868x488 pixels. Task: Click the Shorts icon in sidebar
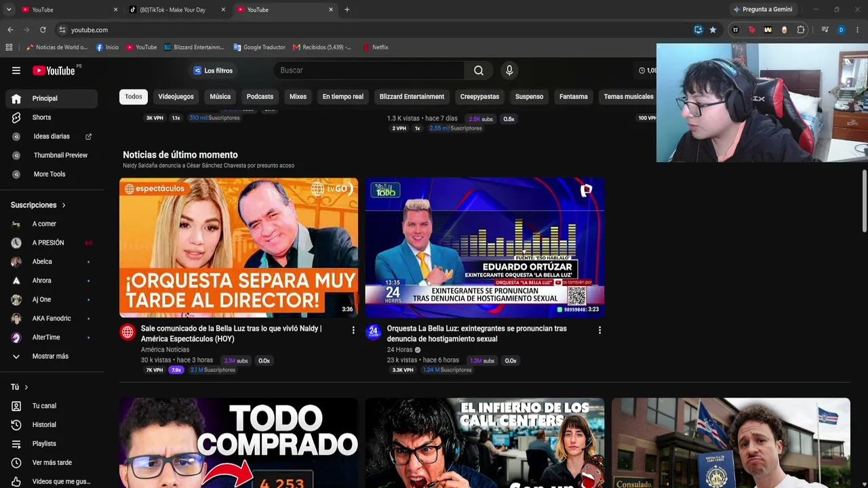[16, 117]
